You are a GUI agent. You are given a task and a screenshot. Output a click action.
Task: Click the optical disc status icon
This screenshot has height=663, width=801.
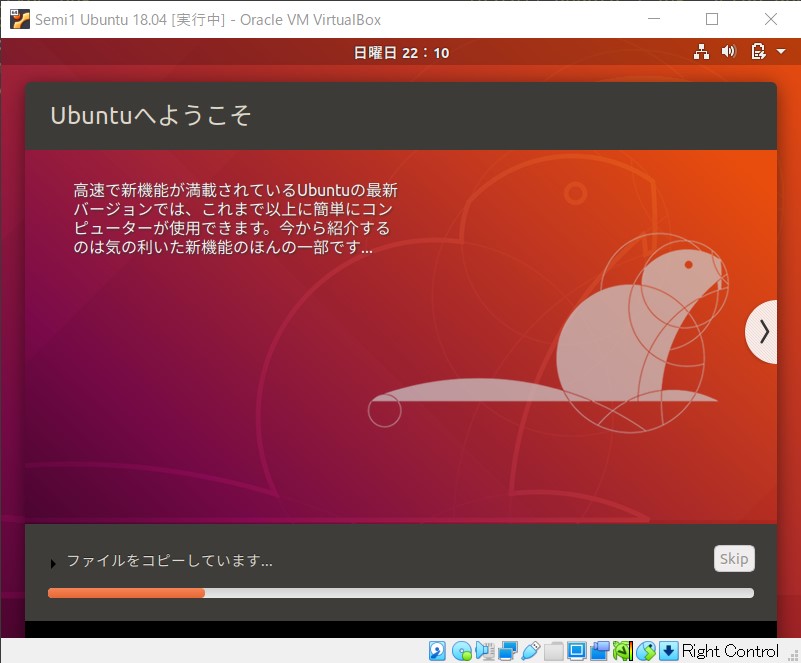tap(462, 651)
